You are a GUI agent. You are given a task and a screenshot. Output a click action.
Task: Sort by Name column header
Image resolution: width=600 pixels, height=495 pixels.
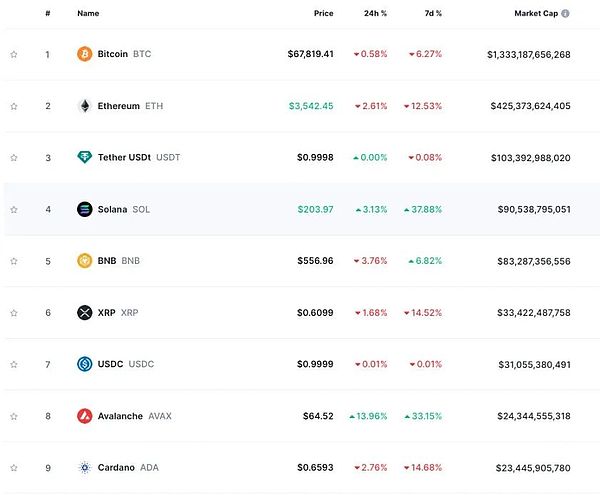point(88,14)
